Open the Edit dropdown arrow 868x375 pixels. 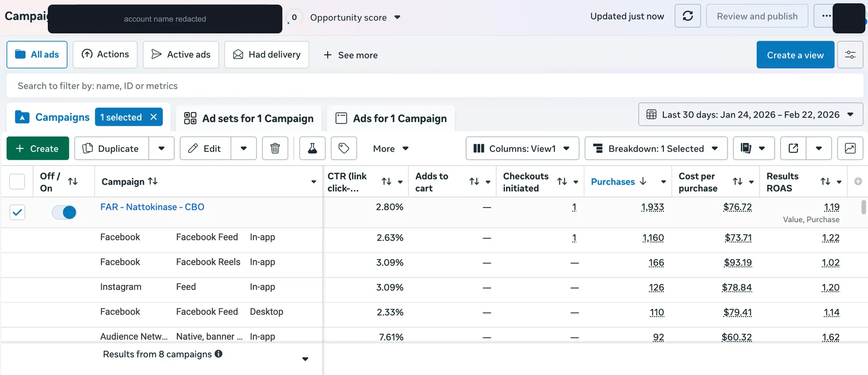pyautogui.click(x=244, y=148)
